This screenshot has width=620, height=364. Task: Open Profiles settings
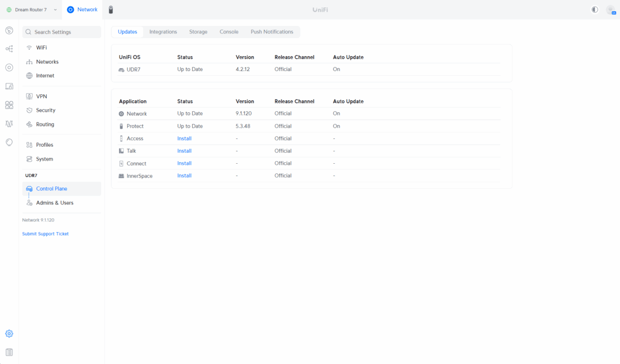pos(61,145)
